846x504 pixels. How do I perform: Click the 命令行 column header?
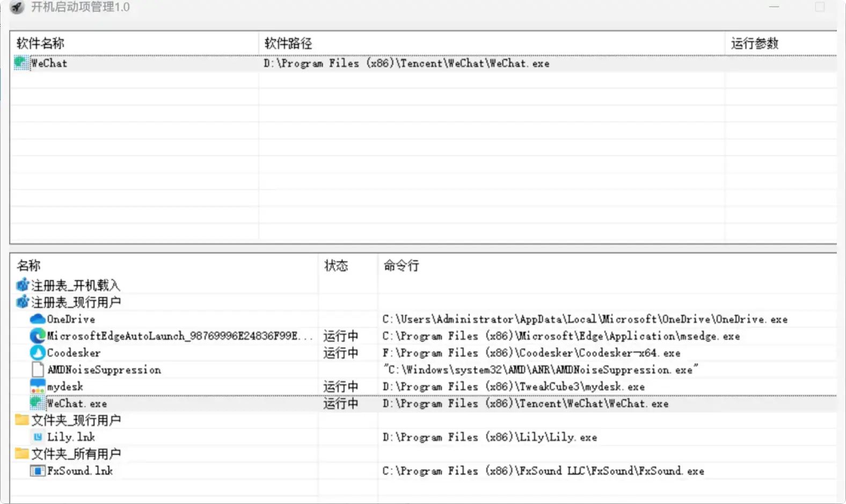401,266
